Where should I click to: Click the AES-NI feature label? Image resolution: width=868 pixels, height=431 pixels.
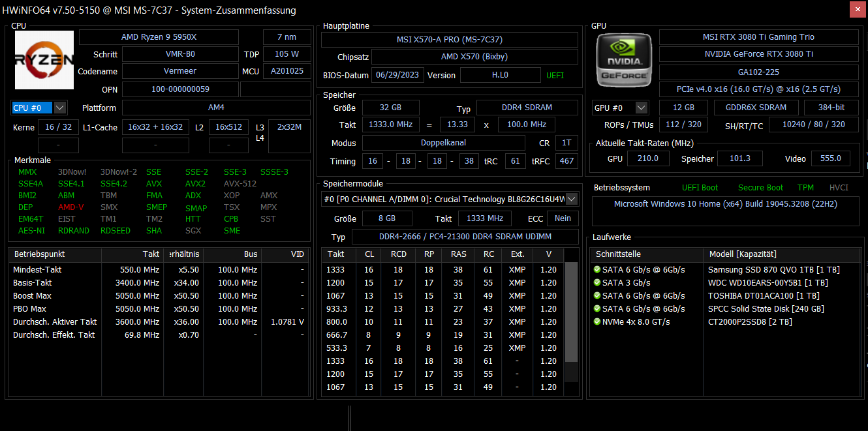click(31, 231)
